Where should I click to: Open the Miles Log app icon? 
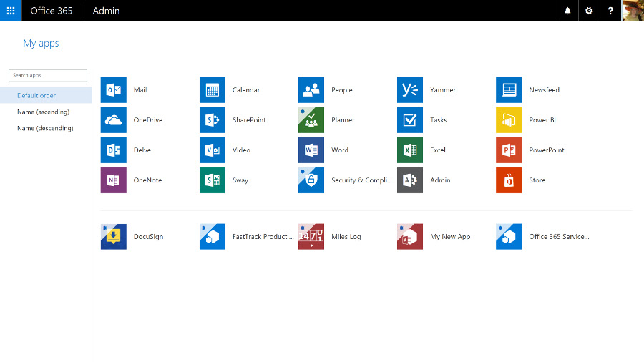tap(311, 236)
